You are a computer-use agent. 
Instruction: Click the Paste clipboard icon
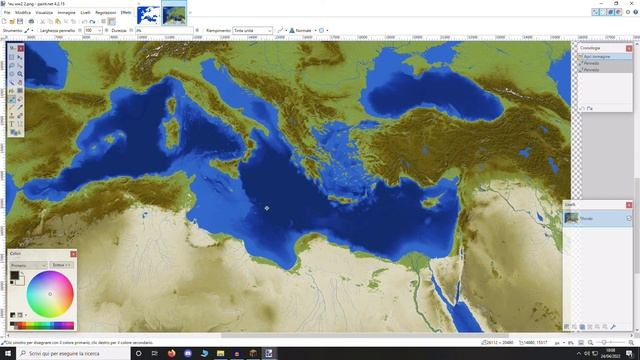click(x=58, y=22)
